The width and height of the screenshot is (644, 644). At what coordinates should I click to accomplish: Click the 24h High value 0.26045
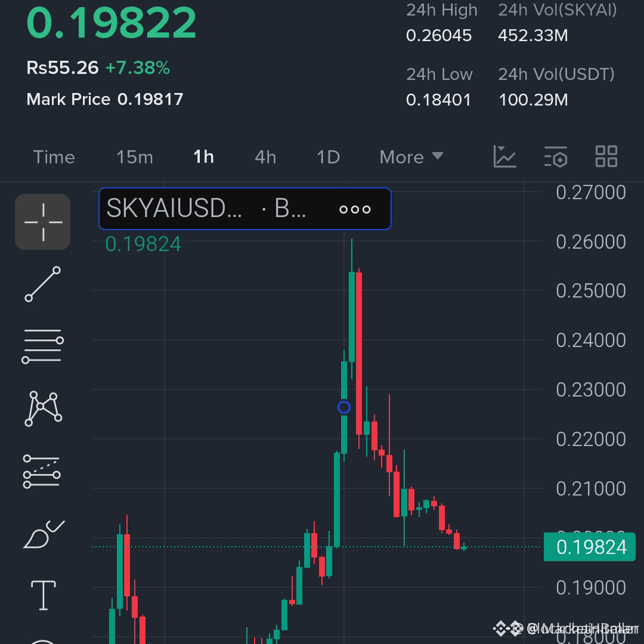(x=439, y=36)
